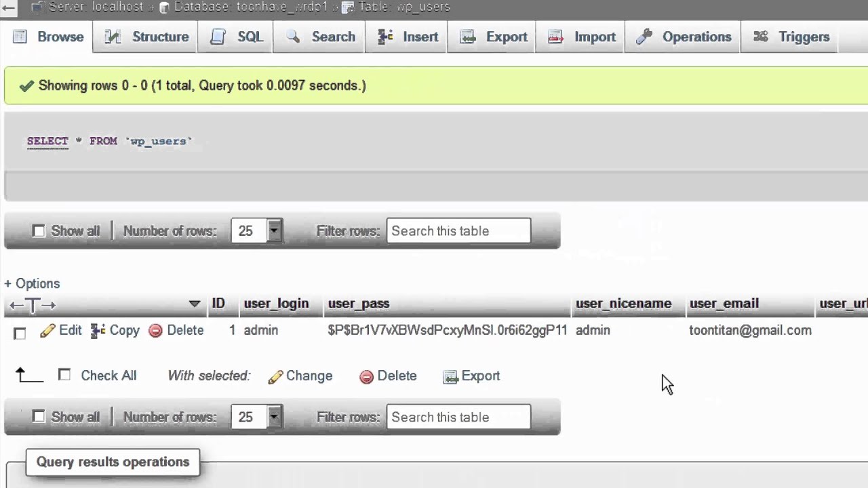Click the red Delete icon in admin row
Image resolution: width=868 pixels, height=488 pixels.
155,331
